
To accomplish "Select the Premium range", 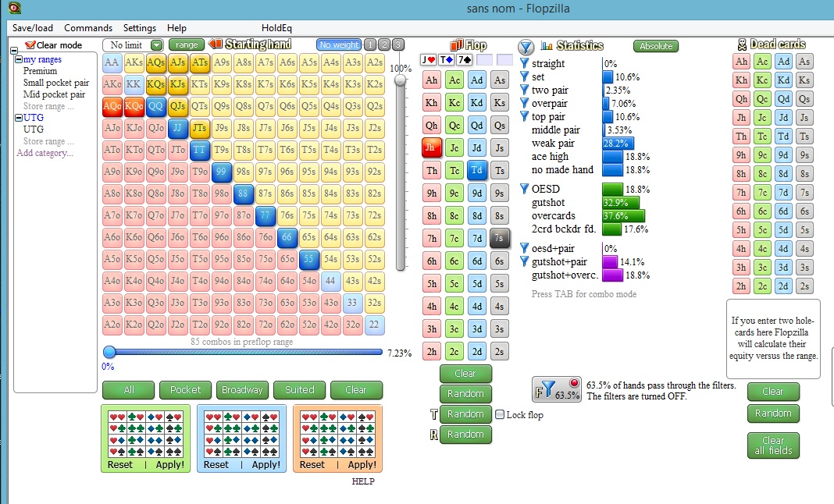I will [40, 71].
